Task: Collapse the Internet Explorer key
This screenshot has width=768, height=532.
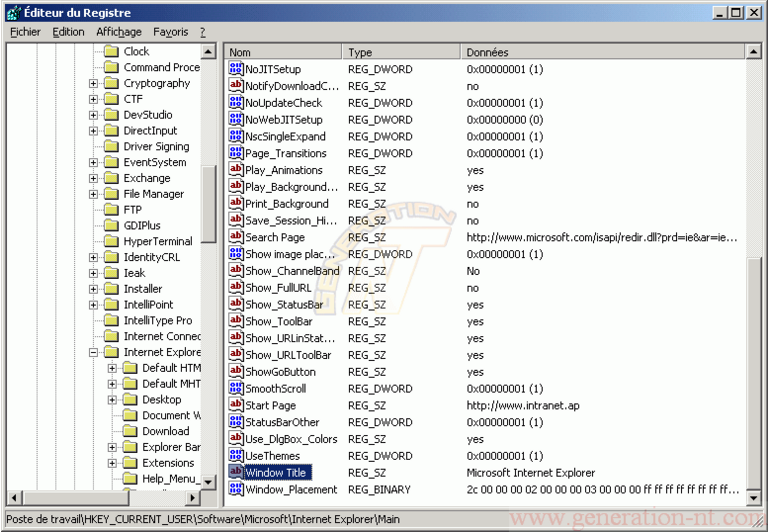Action: coord(93,352)
